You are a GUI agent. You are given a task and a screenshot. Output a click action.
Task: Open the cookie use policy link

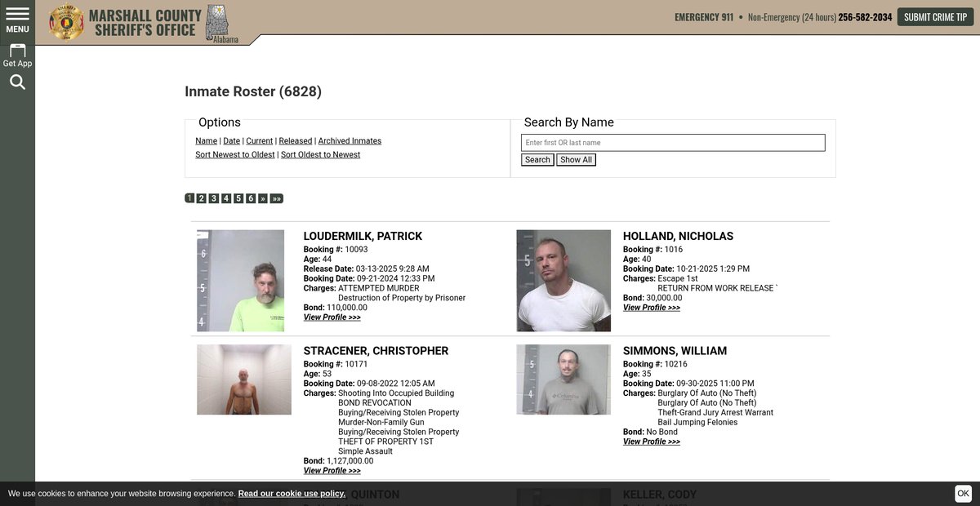(x=292, y=494)
